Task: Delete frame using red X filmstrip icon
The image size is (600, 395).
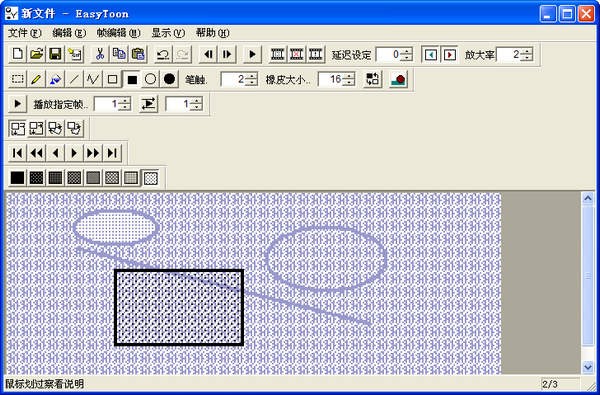Action: [x=297, y=54]
